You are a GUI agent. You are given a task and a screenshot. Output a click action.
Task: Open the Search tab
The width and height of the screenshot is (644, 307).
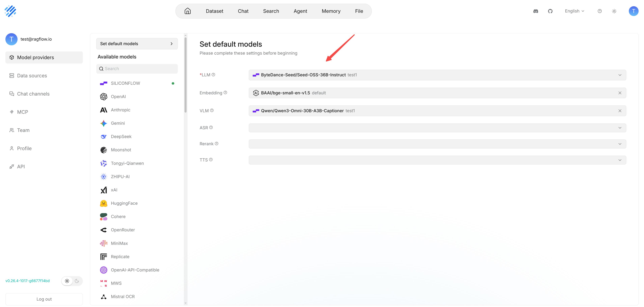point(271,11)
